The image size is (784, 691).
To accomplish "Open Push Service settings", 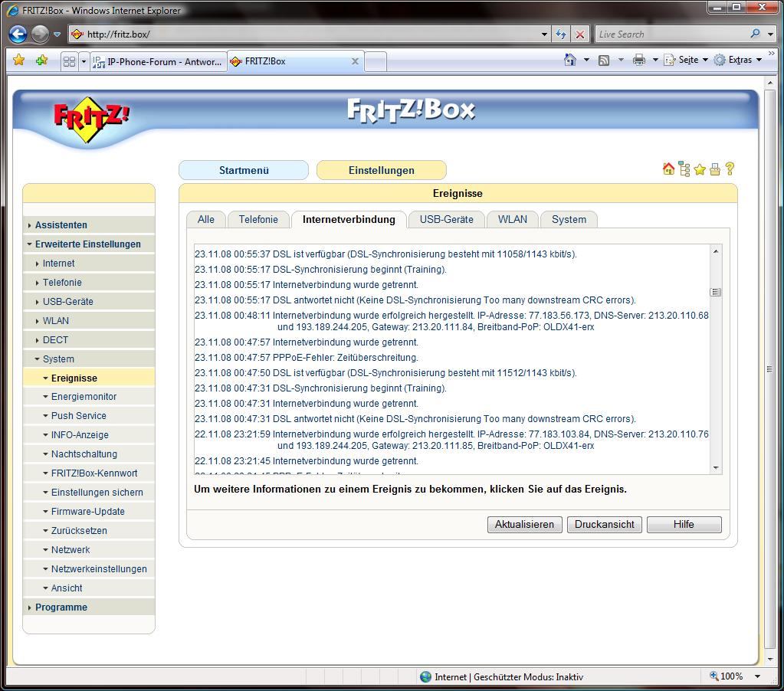I will [x=78, y=416].
